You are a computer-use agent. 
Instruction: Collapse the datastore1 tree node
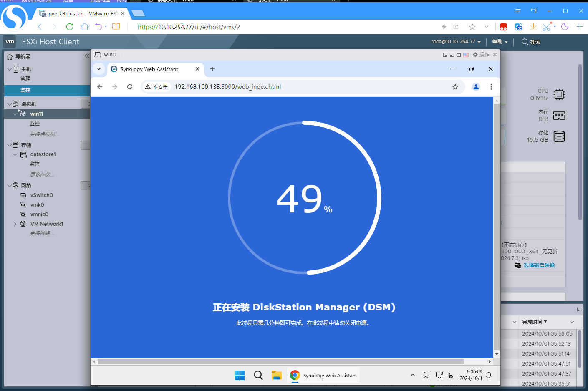[15, 154]
